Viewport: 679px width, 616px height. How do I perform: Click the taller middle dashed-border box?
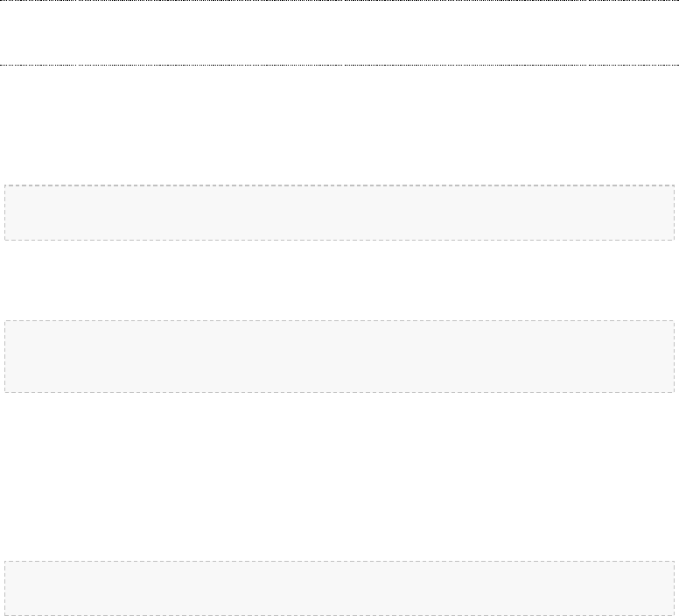339,356
